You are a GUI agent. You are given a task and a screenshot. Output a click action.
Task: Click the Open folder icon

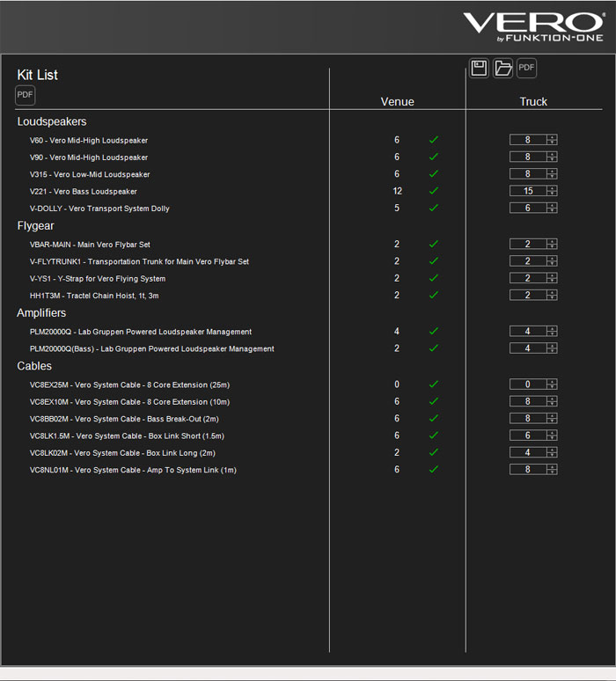503,68
